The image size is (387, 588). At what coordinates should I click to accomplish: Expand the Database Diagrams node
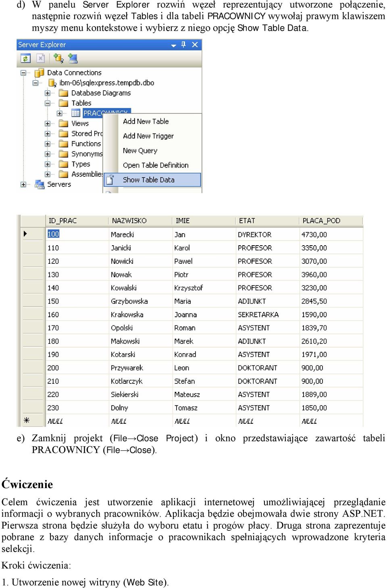click(48, 93)
